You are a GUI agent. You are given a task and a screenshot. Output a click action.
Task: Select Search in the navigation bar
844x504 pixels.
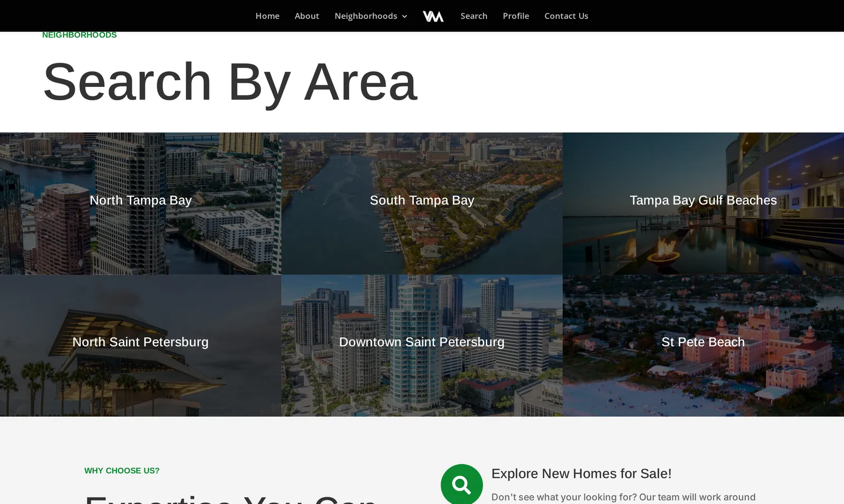[x=474, y=16]
